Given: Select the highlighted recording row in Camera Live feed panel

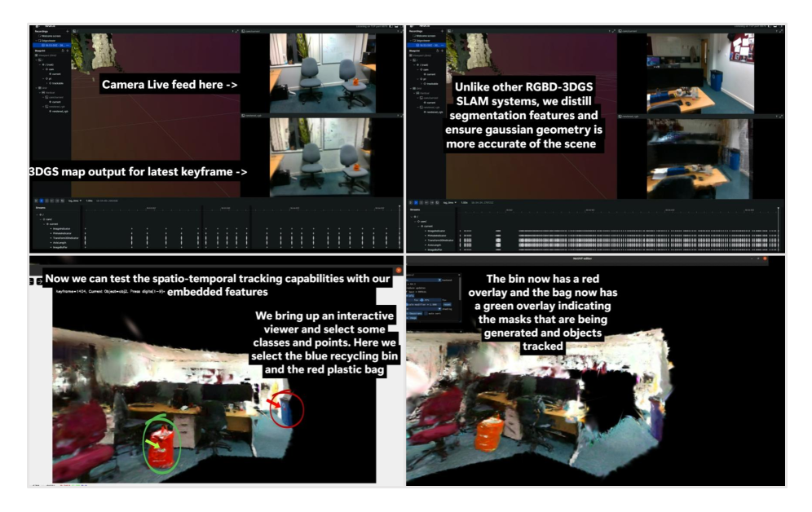Looking at the screenshot, I should point(52,45).
